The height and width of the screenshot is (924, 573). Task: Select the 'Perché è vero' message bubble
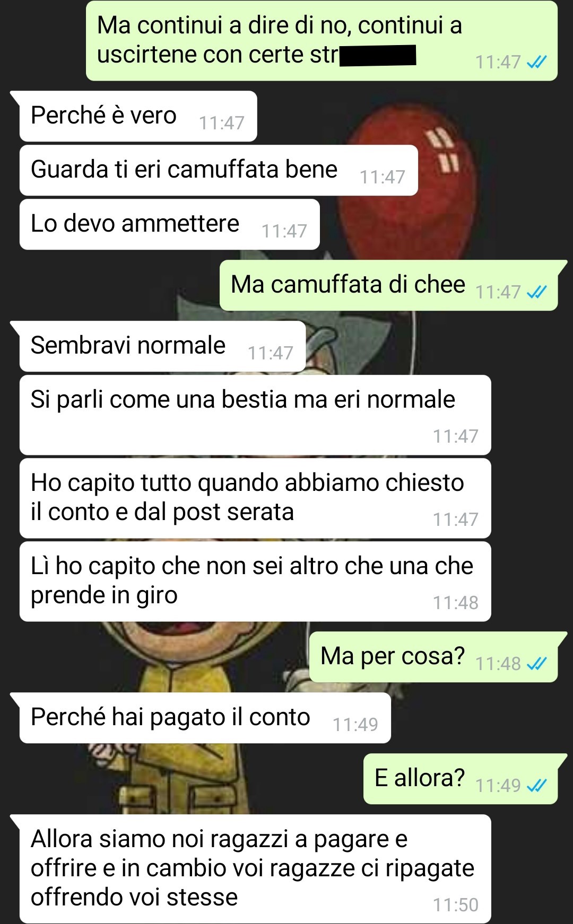[138, 116]
